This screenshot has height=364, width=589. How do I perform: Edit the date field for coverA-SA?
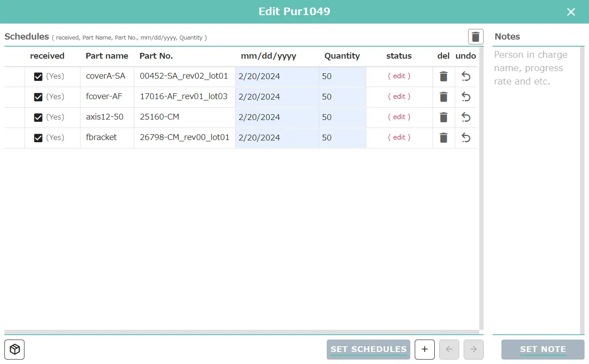(x=276, y=76)
